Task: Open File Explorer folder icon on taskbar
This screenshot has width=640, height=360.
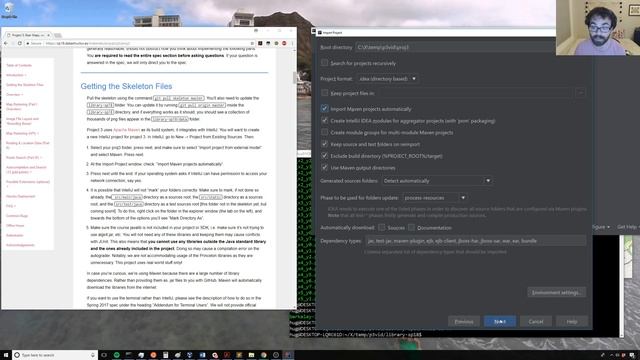Action: (x=251, y=355)
